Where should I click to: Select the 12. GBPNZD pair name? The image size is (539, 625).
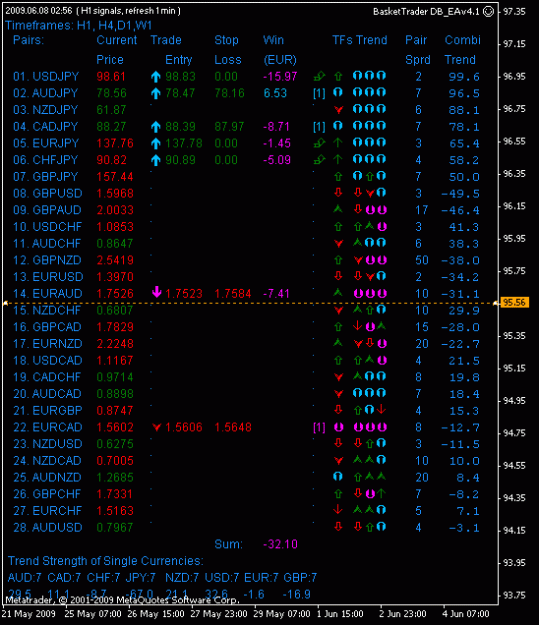[x=47, y=260]
